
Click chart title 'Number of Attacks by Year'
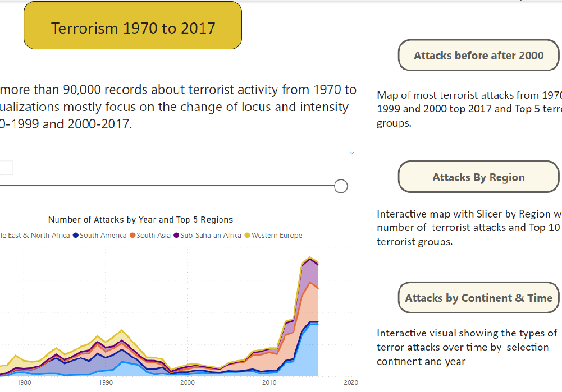coord(140,219)
